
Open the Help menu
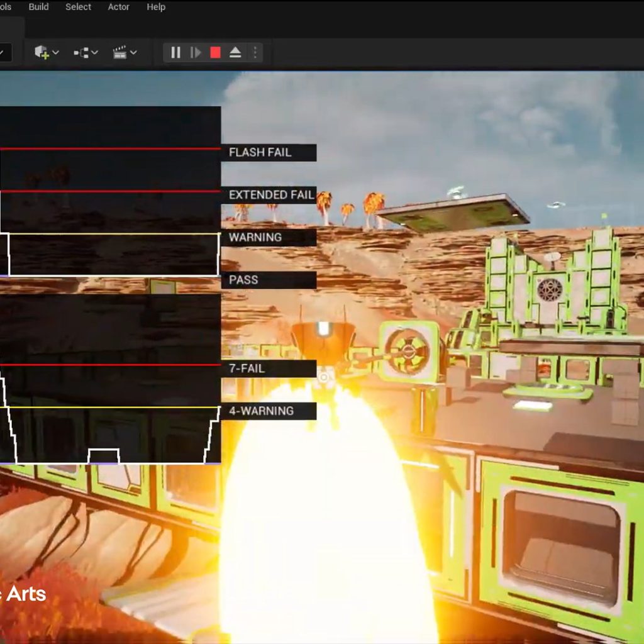pos(156,7)
